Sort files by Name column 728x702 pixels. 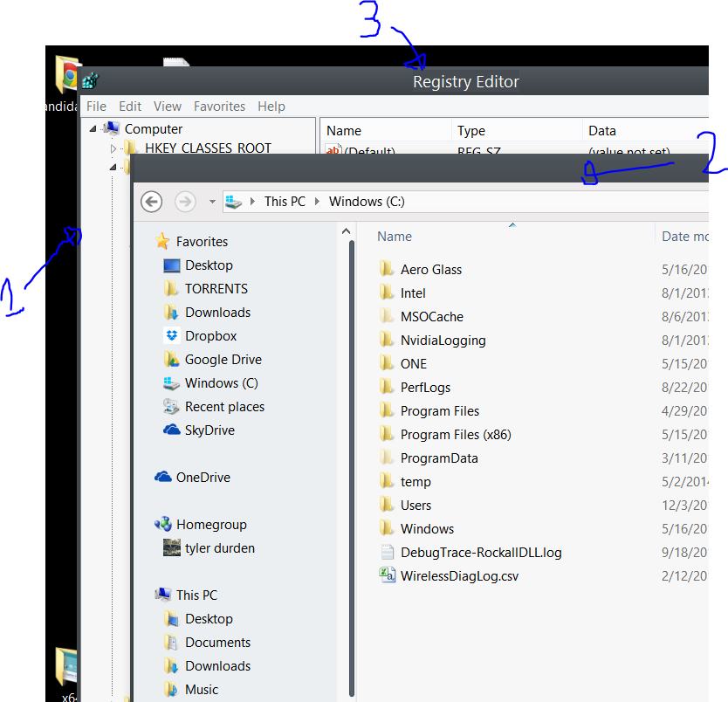point(395,237)
